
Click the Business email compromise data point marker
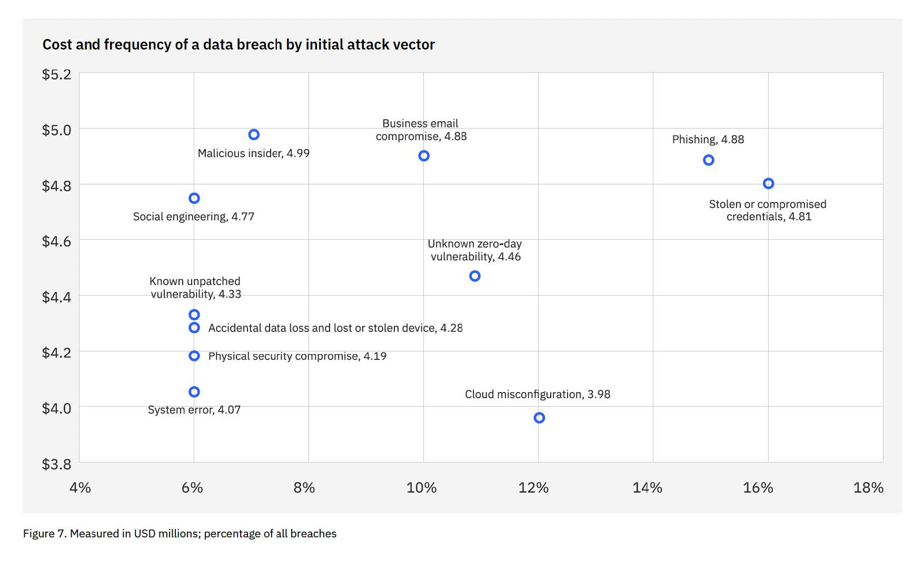(x=424, y=156)
